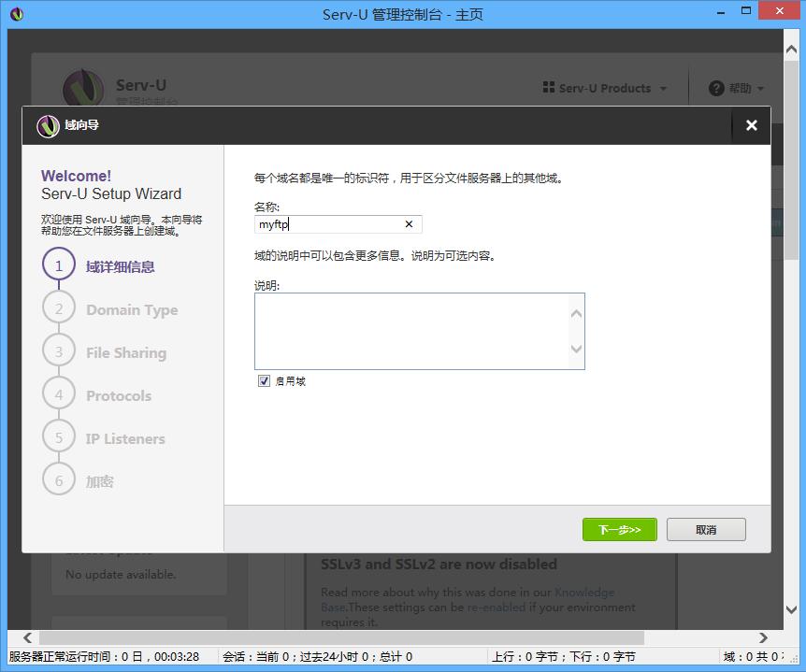Open the Serv-U Products dropdown

[x=605, y=88]
